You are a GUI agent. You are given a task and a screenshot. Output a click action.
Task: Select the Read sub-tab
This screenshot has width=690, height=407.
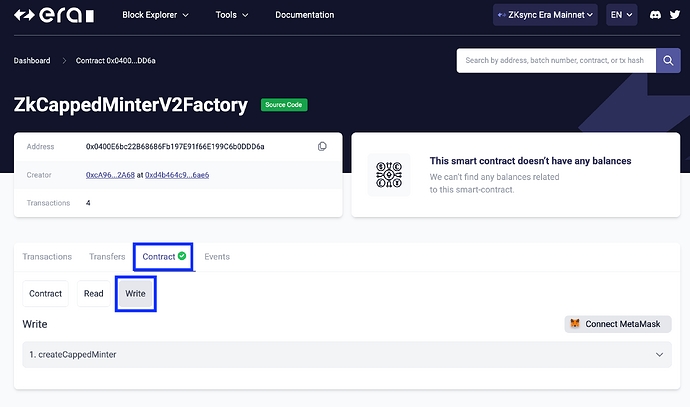(93, 294)
